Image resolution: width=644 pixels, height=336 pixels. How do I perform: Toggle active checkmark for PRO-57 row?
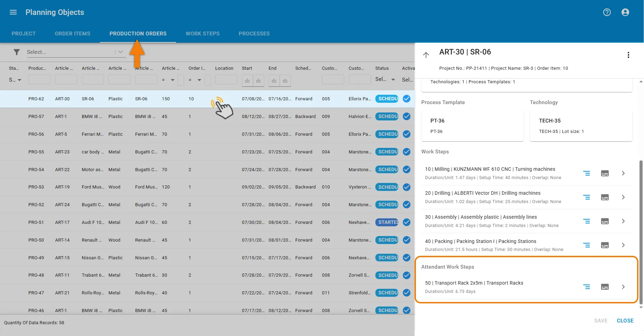[x=407, y=116]
